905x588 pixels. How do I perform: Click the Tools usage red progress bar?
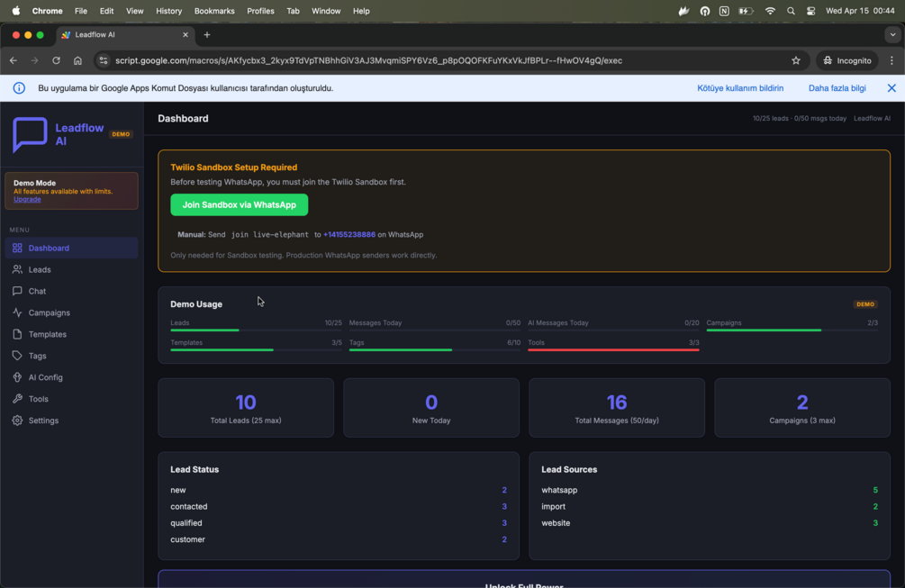click(x=613, y=349)
